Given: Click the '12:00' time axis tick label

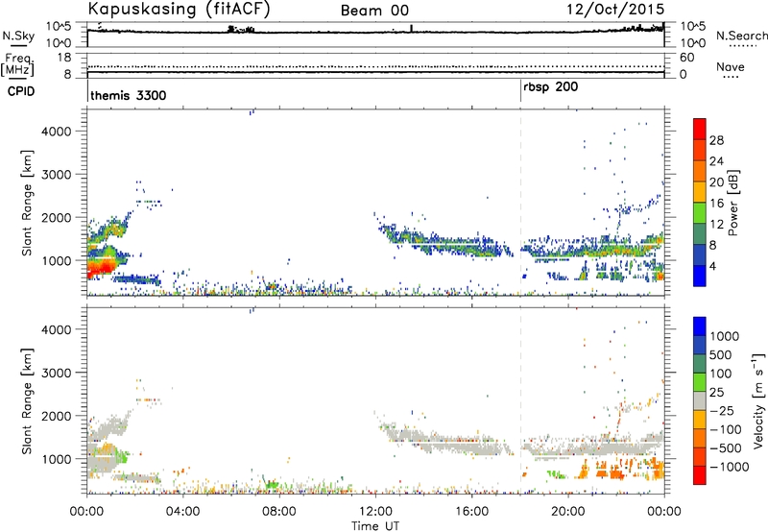Looking at the screenshot, I should tap(375, 512).
